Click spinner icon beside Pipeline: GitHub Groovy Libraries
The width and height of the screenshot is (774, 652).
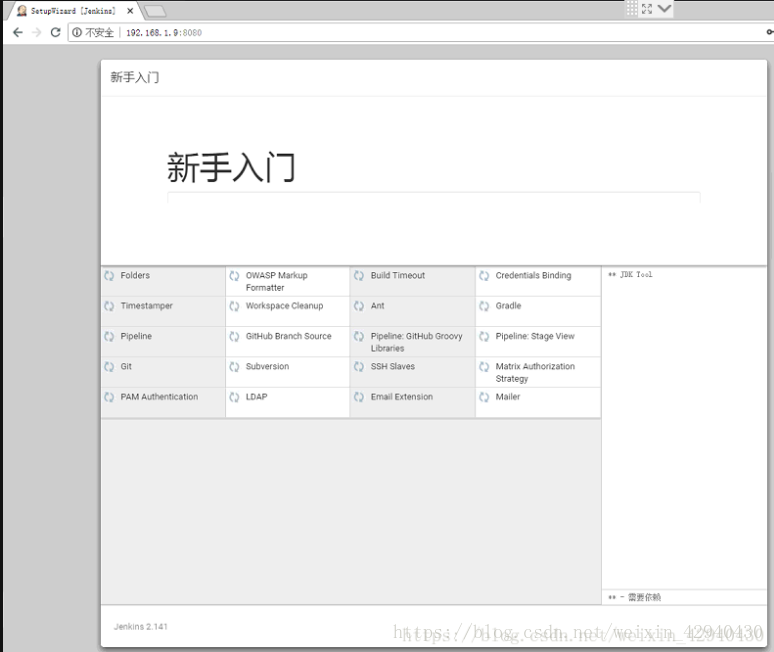point(359,337)
